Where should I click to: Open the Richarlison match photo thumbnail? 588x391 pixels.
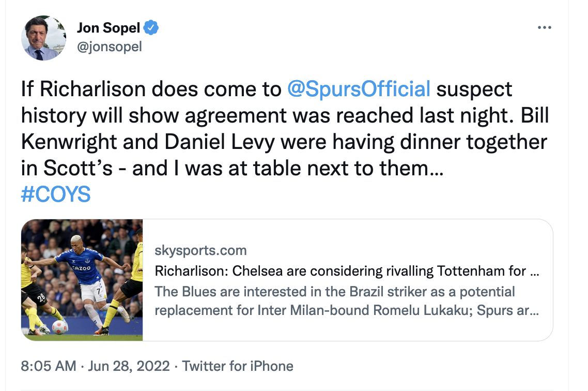point(82,280)
